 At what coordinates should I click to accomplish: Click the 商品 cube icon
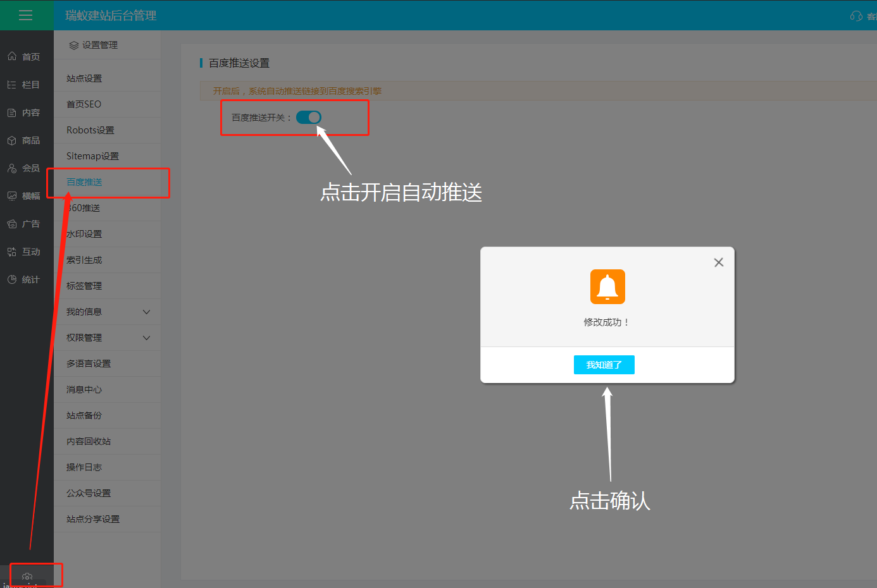click(x=12, y=140)
